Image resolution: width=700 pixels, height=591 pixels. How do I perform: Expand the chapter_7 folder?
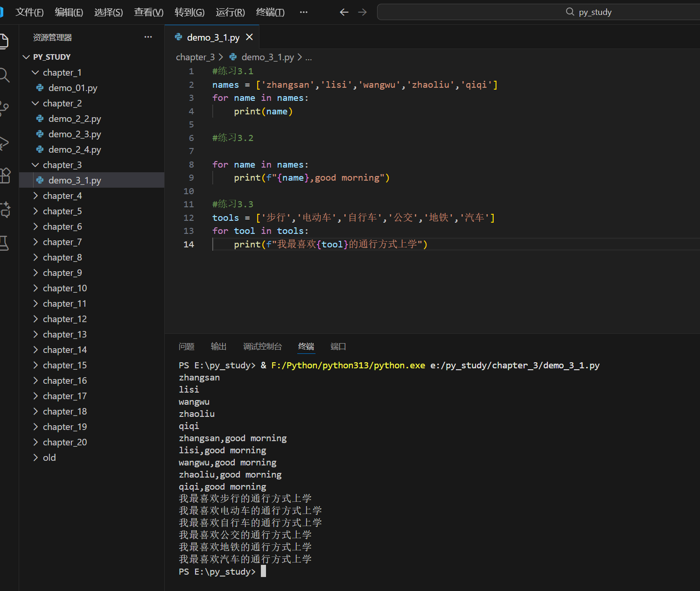pos(91,242)
